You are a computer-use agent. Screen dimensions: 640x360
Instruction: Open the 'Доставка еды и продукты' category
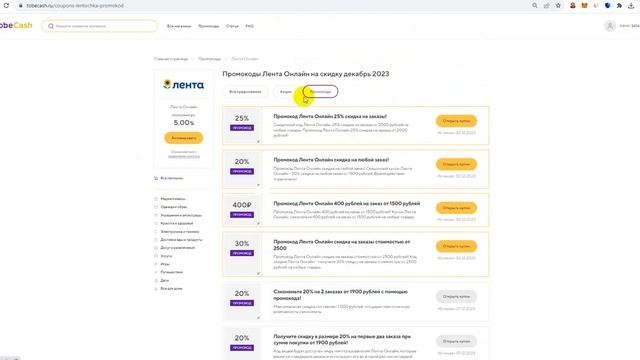[181, 240]
